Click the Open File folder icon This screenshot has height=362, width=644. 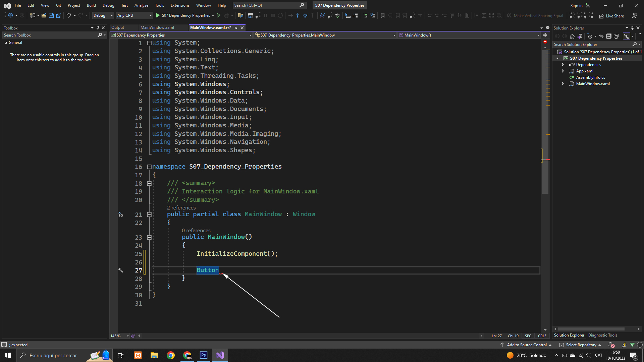(44, 15)
